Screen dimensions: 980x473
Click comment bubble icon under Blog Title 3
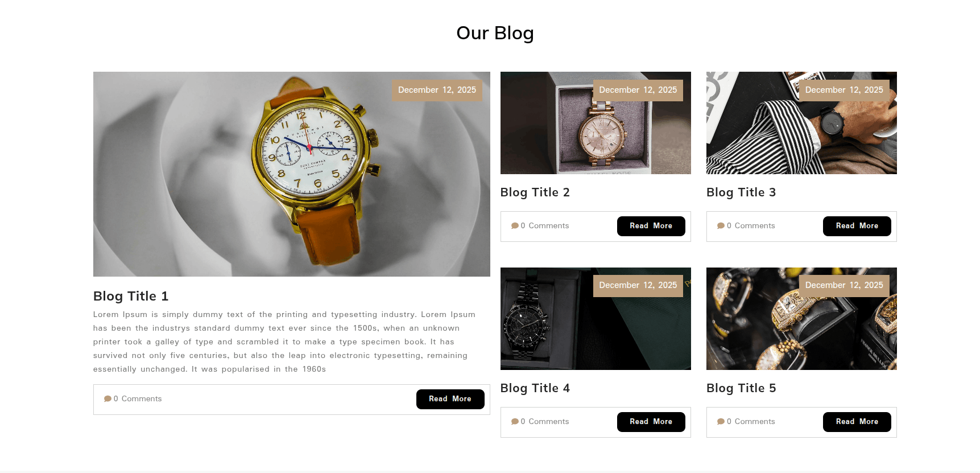721,226
